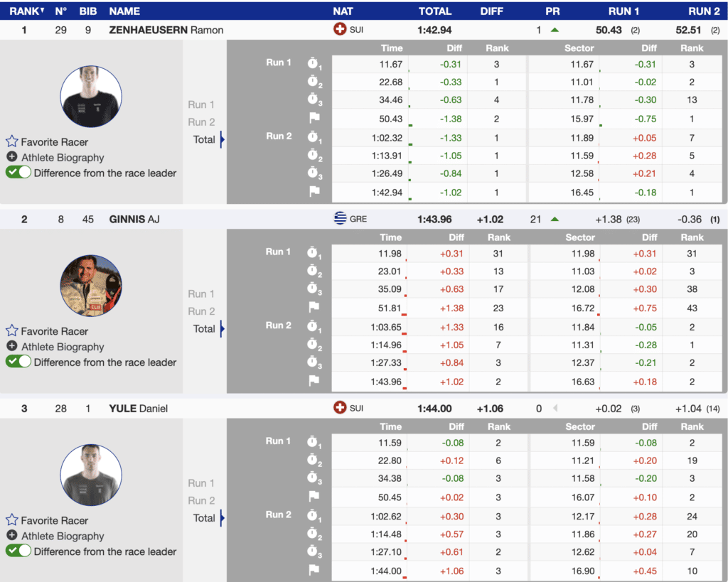
Task: Disable Ginnis's Difference from race leader switch
Action: (18, 362)
